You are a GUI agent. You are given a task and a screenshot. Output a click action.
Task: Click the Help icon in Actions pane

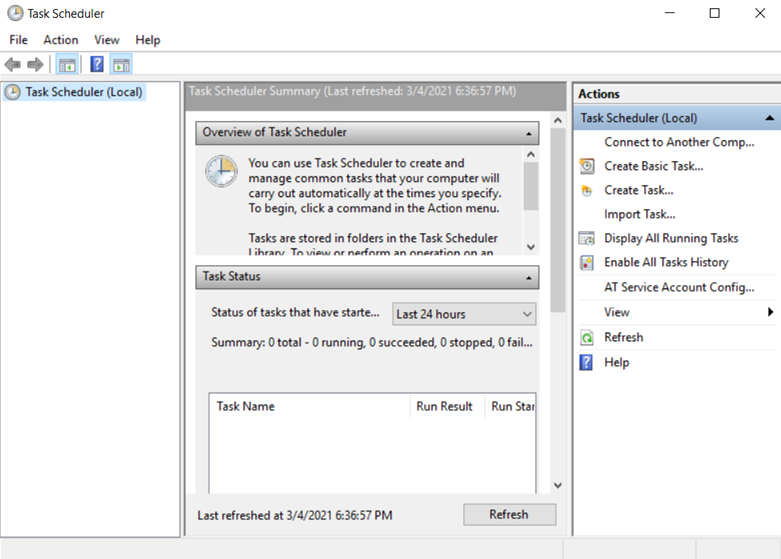pyautogui.click(x=586, y=362)
